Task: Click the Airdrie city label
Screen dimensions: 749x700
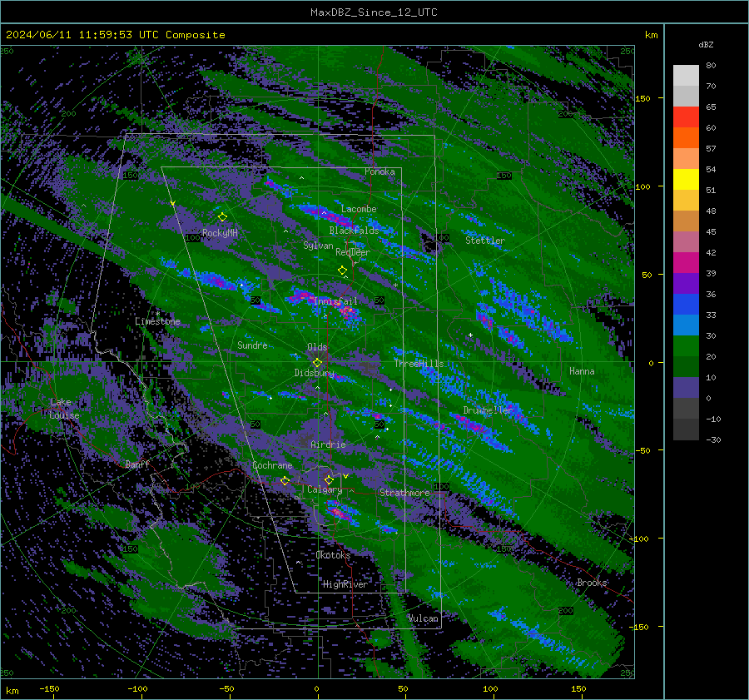Action: (328, 444)
